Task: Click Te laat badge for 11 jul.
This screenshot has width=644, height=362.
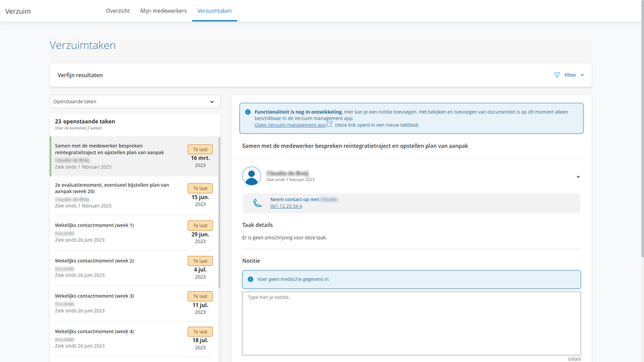Action: (200, 296)
